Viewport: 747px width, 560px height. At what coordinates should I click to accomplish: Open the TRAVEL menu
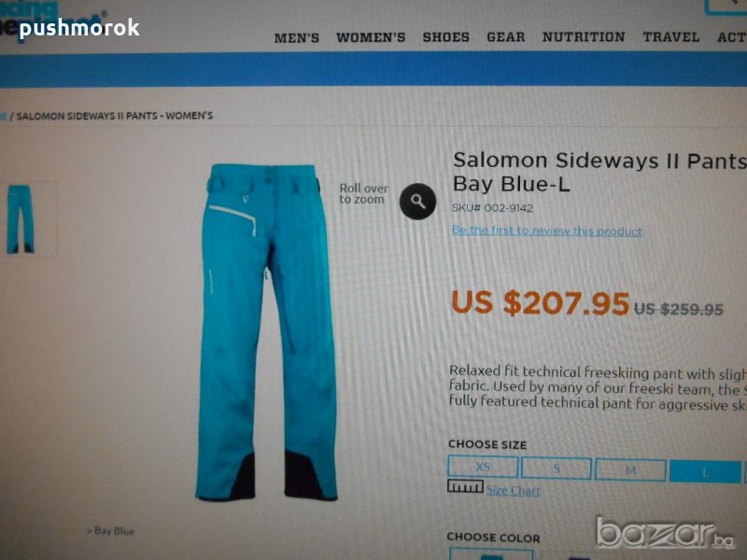[x=670, y=37]
